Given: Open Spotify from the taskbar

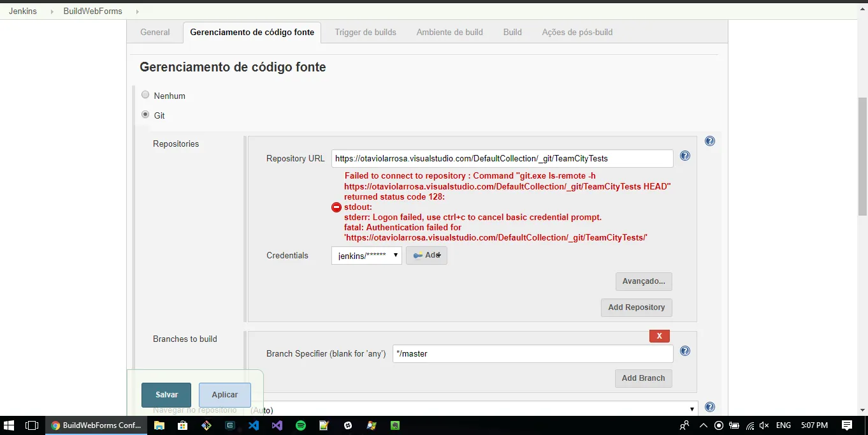Looking at the screenshot, I should [x=301, y=425].
